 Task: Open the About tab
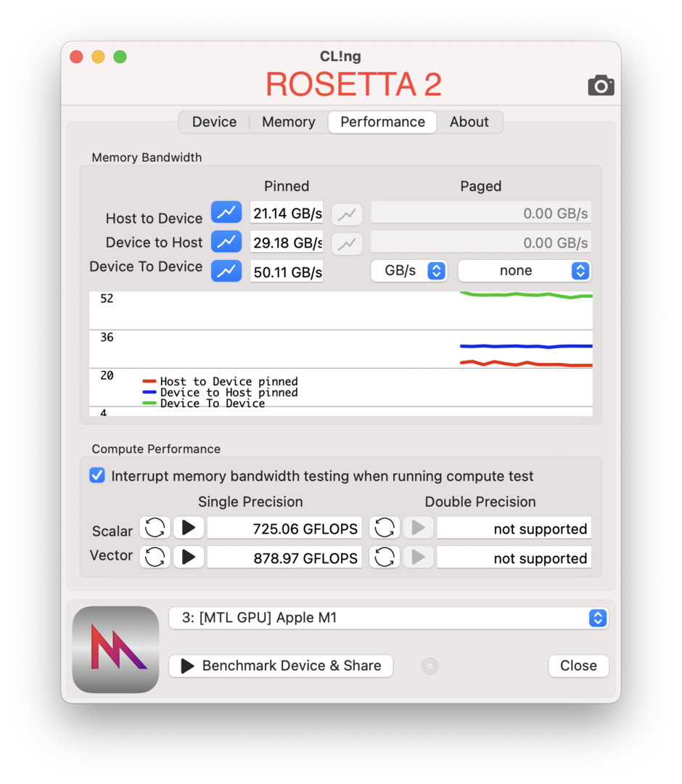tap(469, 122)
